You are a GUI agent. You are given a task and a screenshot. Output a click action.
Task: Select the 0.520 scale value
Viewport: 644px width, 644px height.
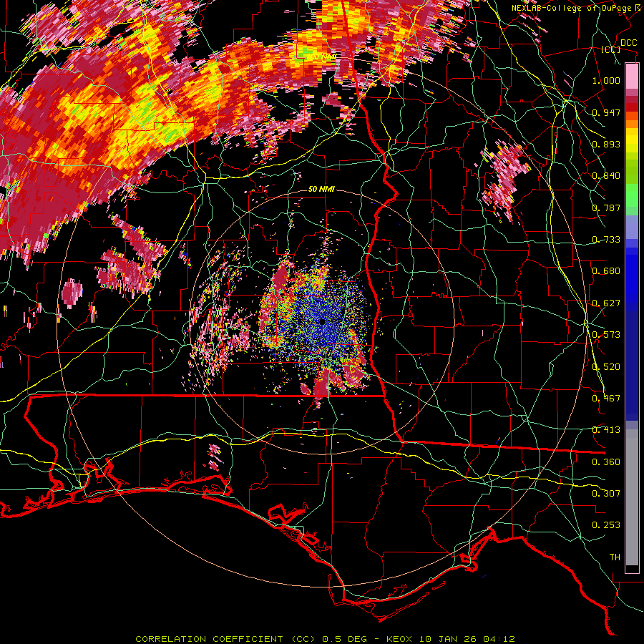(x=606, y=366)
